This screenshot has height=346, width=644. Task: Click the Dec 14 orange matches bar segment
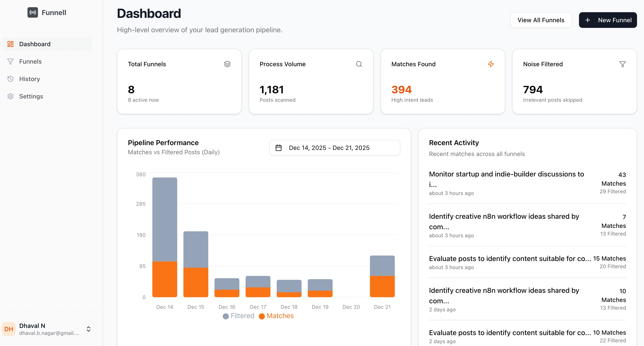[165, 279]
